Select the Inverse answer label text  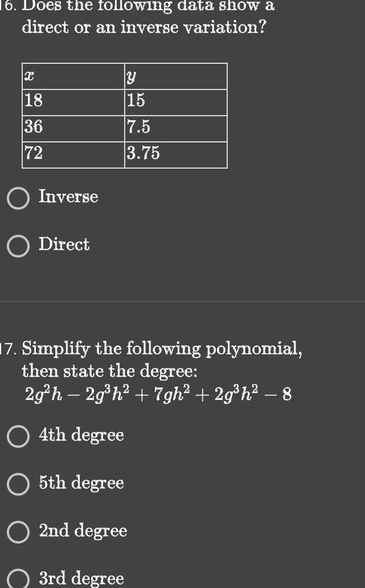(x=68, y=197)
